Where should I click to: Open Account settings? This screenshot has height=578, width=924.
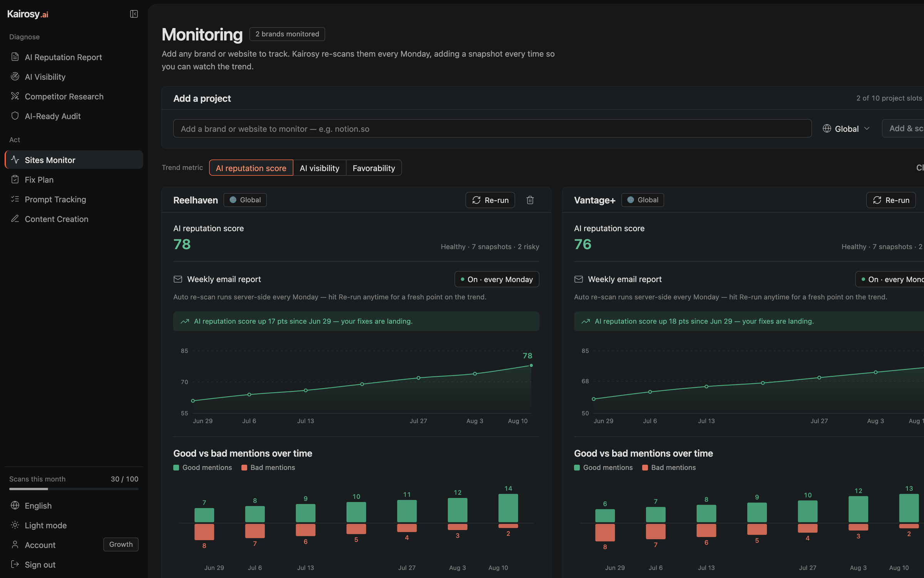point(40,545)
